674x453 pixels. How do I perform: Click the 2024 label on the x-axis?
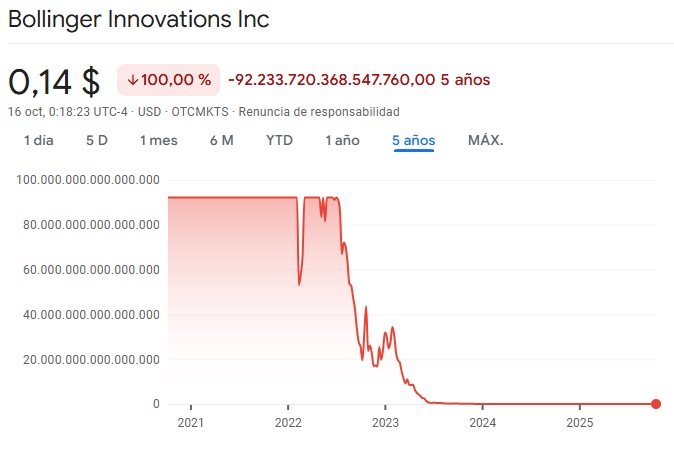coord(482,423)
